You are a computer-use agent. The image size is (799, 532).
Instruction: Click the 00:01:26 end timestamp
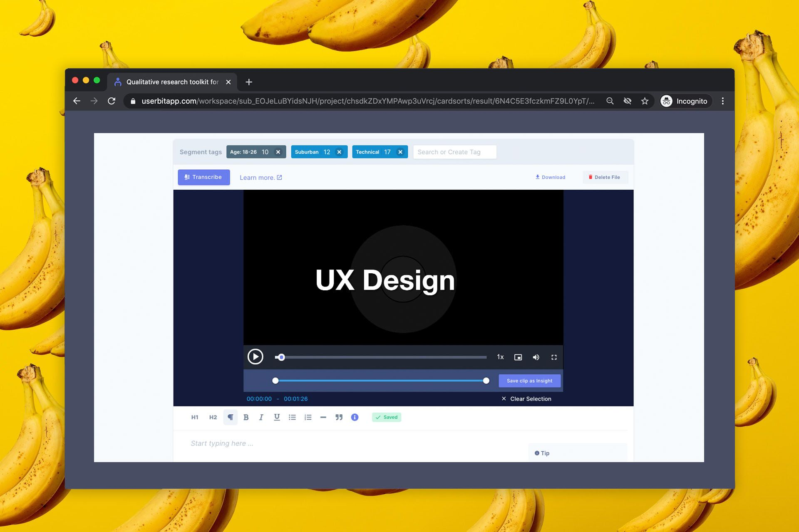click(x=296, y=399)
